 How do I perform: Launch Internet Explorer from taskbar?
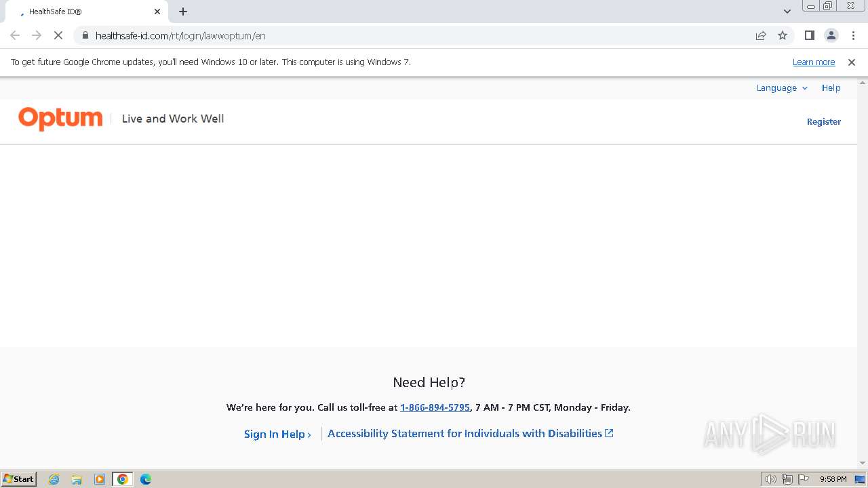[x=54, y=479]
